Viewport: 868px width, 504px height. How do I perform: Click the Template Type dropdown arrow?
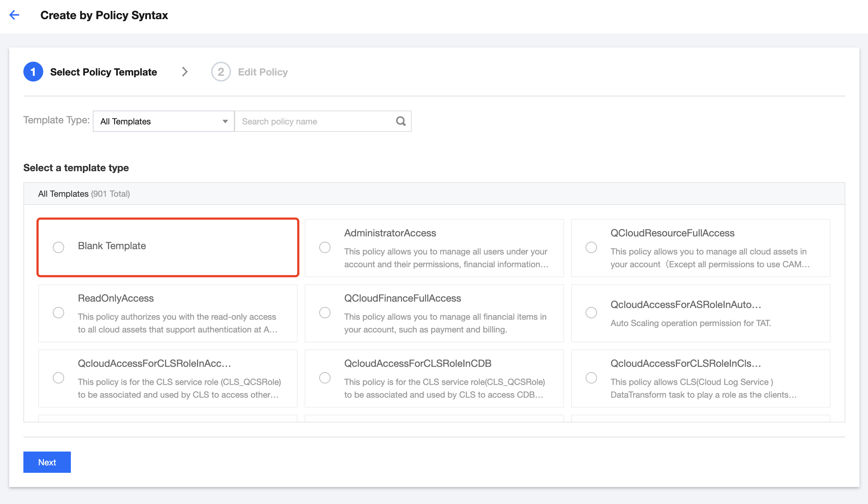click(x=225, y=121)
